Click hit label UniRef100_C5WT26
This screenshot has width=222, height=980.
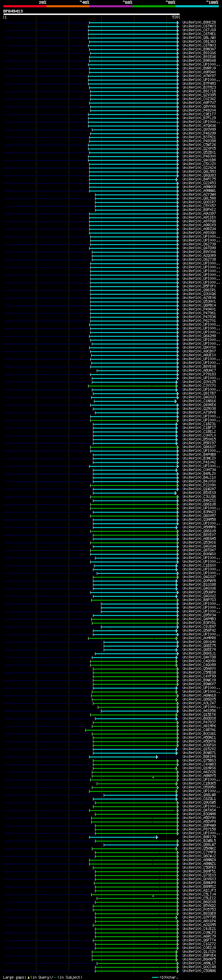[x=199, y=145]
